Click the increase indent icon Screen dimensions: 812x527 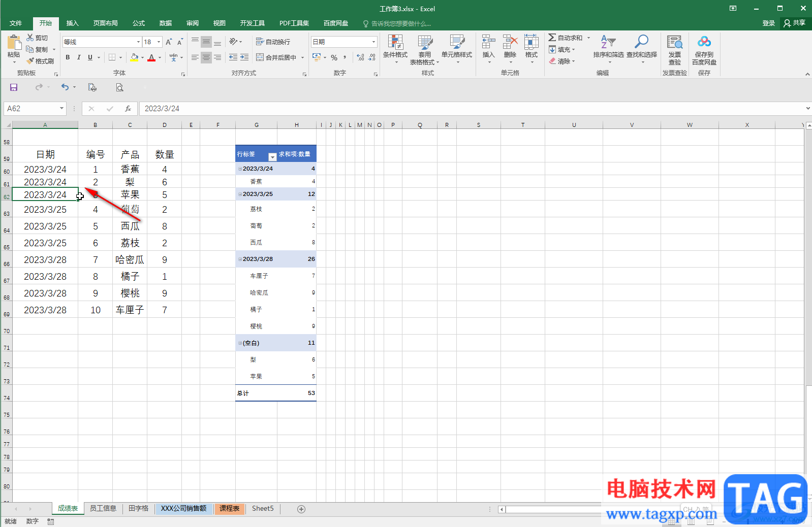[244, 57]
